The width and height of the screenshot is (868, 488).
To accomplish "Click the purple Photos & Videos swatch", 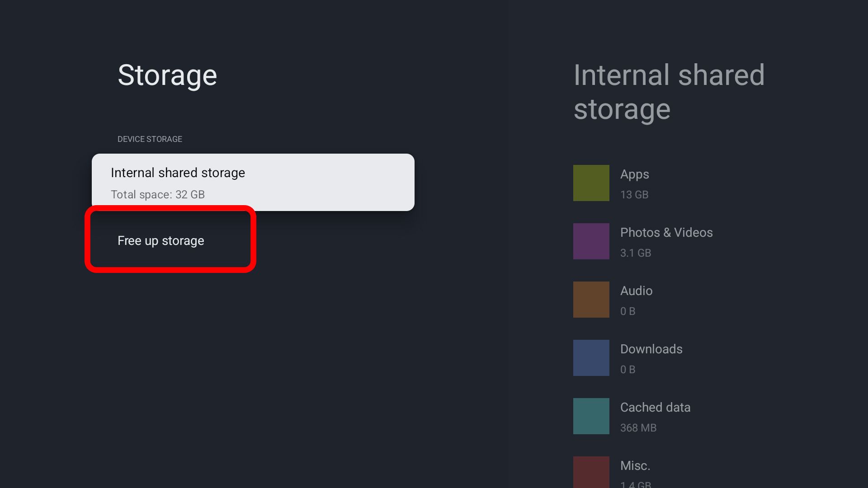I will tap(591, 241).
